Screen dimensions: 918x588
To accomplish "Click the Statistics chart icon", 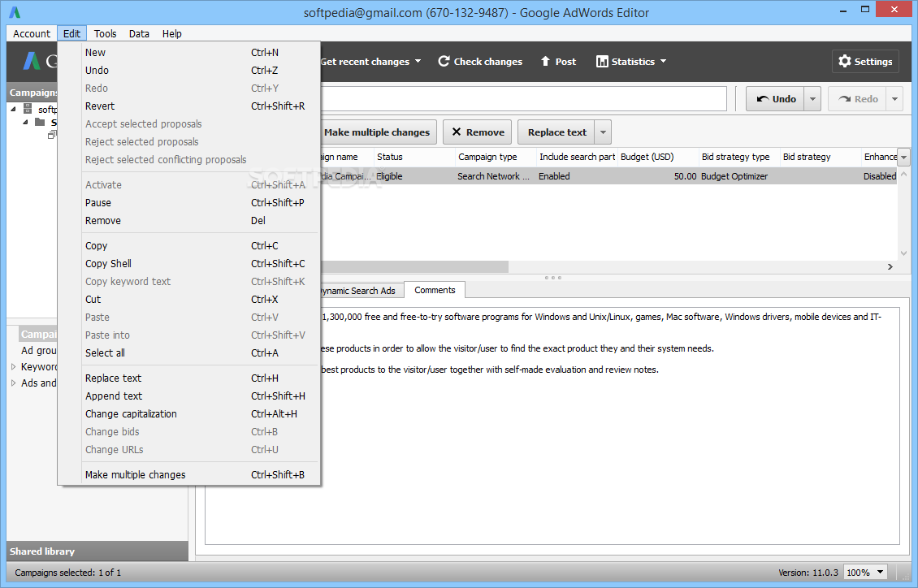I will pos(602,62).
